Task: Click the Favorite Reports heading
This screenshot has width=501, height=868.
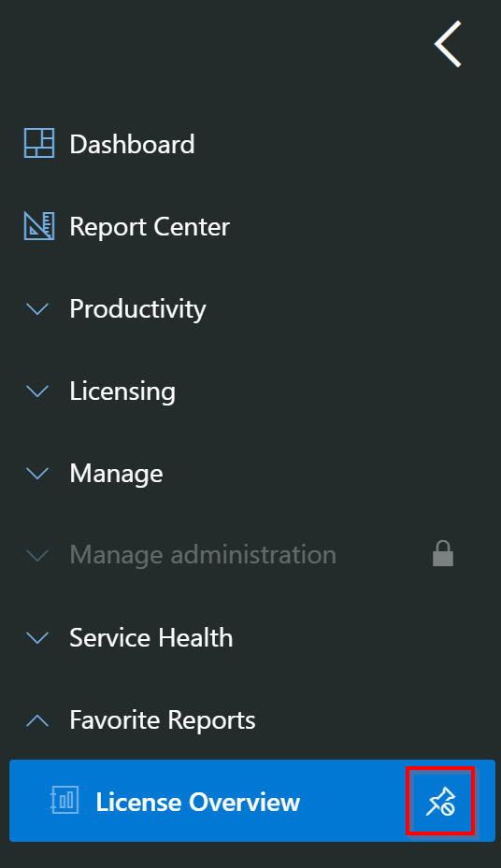Action: point(163,720)
